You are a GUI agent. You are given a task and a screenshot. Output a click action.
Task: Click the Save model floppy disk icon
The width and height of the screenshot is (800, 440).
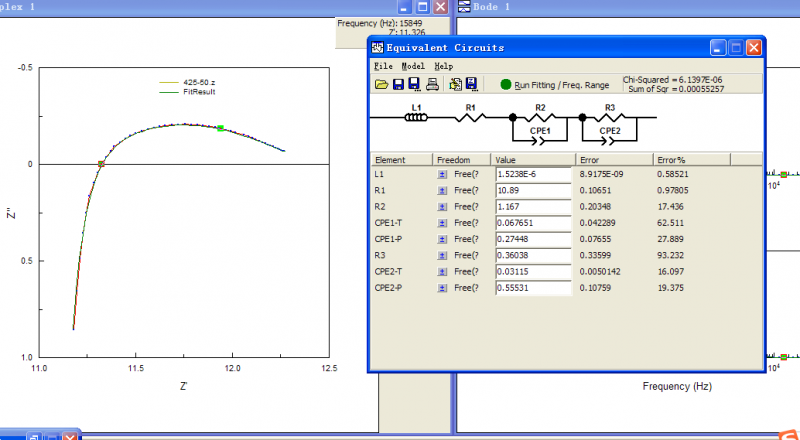pyautogui.click(x=398, y=85)
